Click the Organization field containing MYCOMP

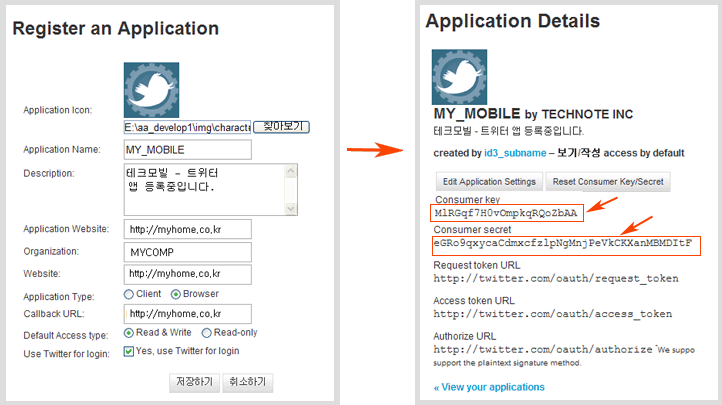[x=187, y=251]
